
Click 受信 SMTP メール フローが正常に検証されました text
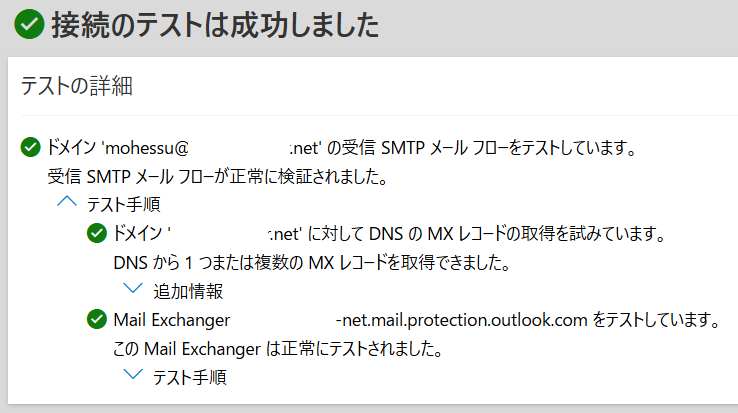(x=217, y=177)
